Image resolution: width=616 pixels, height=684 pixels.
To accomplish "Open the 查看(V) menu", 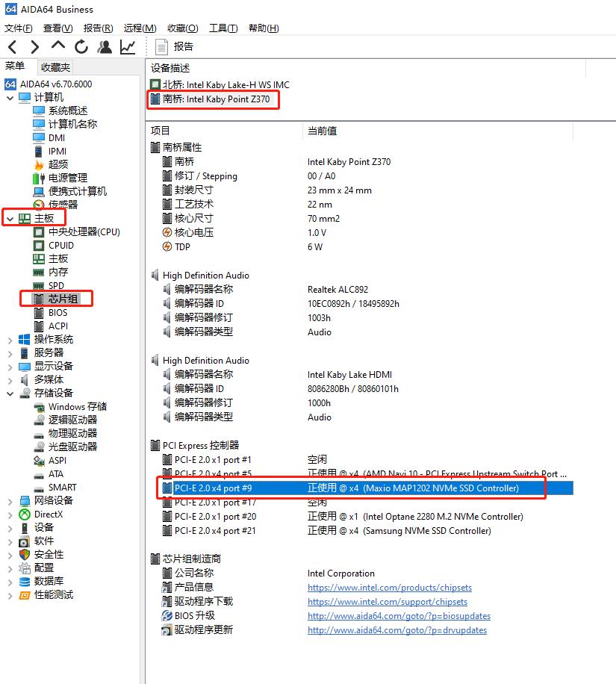I will pos(58,28).
